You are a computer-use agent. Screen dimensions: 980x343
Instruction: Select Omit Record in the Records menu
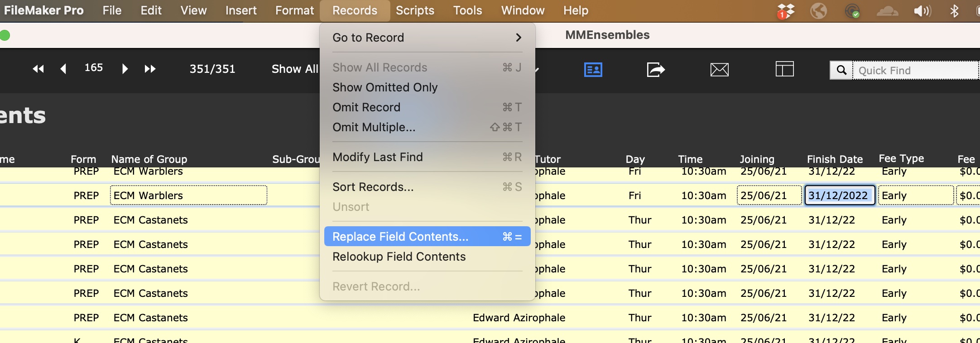428,107
